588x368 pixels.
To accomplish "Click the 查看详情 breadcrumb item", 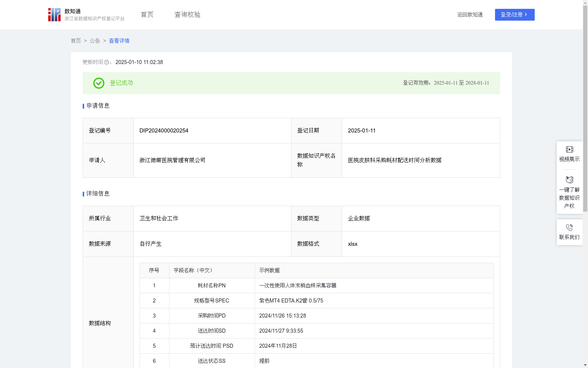I will (119, 41).
